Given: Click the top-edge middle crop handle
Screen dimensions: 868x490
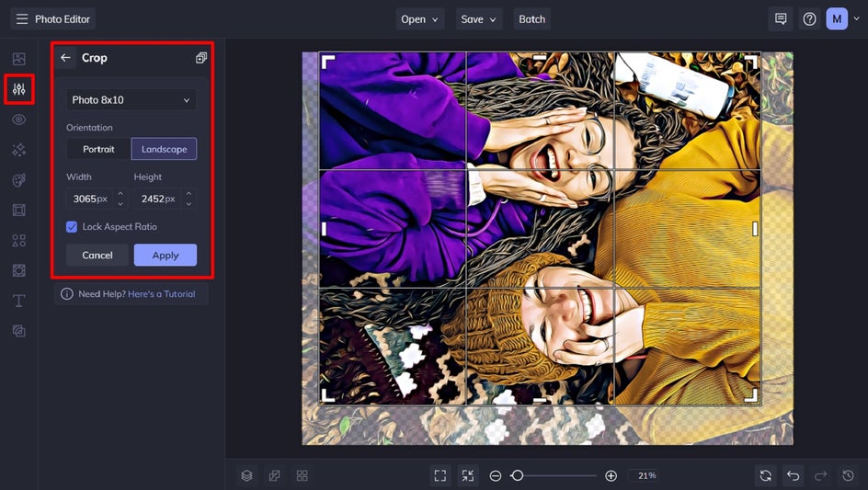Looking at the screenshot, I should pos(540,58).
